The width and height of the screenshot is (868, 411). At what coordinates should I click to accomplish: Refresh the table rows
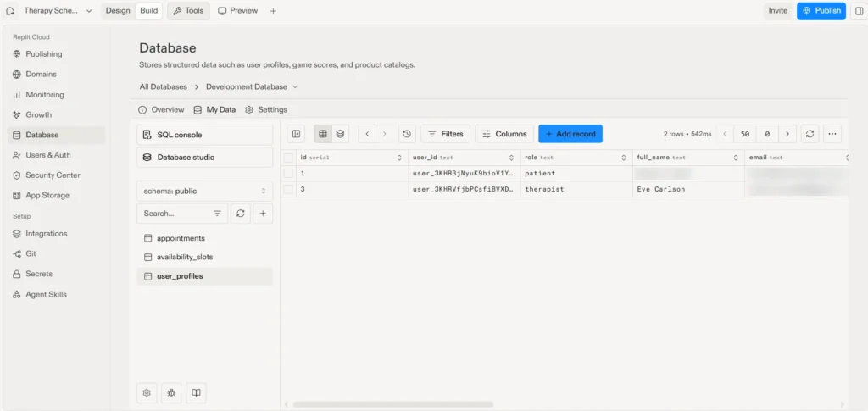(x=810, y=134)
